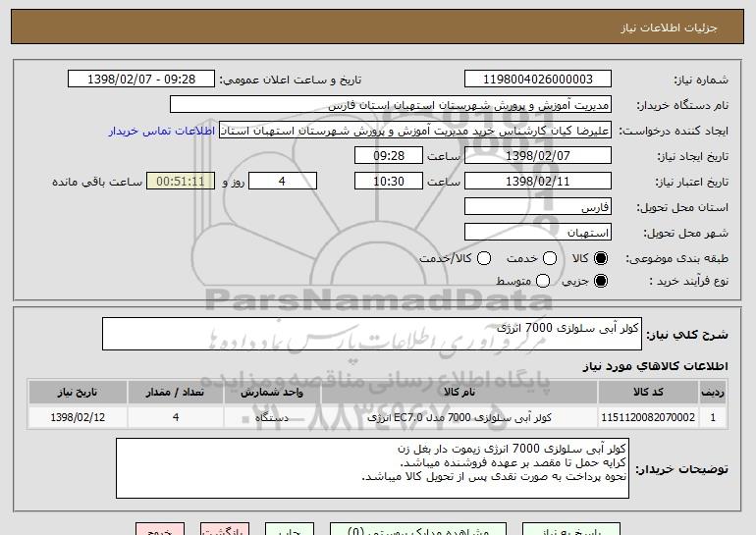The image size is (756, 535).
Task: Click product name cell کولر آبی سلولزی EC7.0
Action: click(x=459, y=417)
